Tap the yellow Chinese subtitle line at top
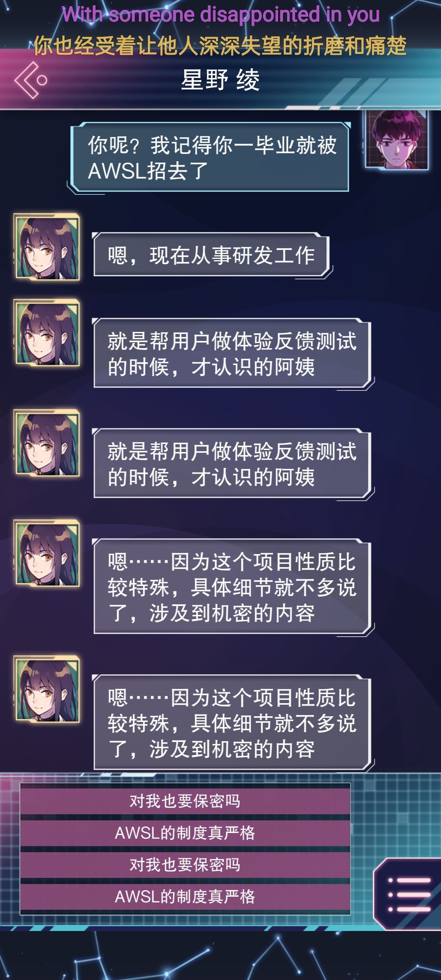Viewport: 441px width, 980px height. (x=220, y=45)
